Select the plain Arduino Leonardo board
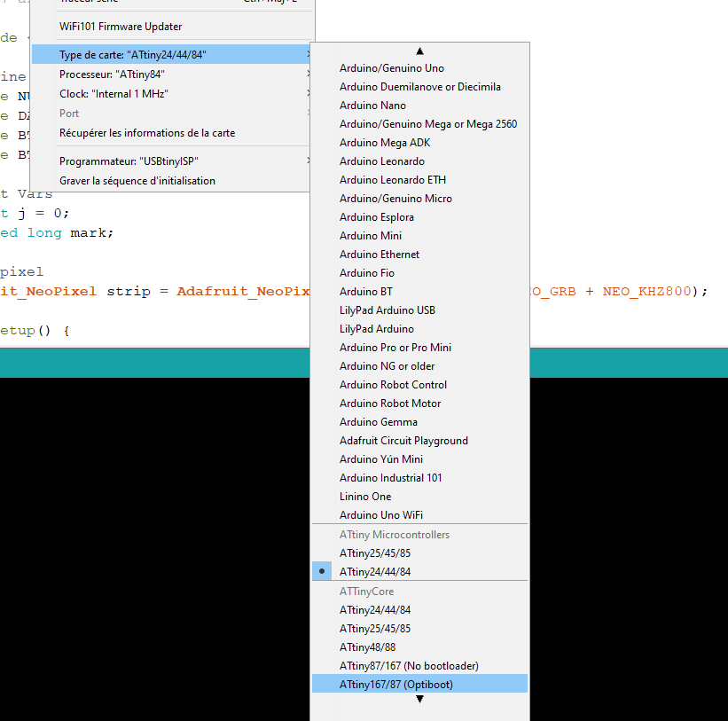The height and width of the screenshot is (721, 728). coord(419,161)
